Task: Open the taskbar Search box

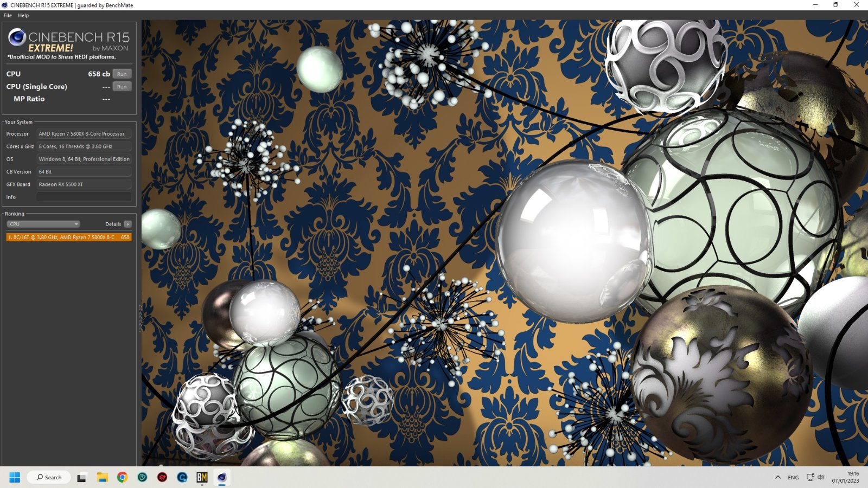Action: point(49,477)
